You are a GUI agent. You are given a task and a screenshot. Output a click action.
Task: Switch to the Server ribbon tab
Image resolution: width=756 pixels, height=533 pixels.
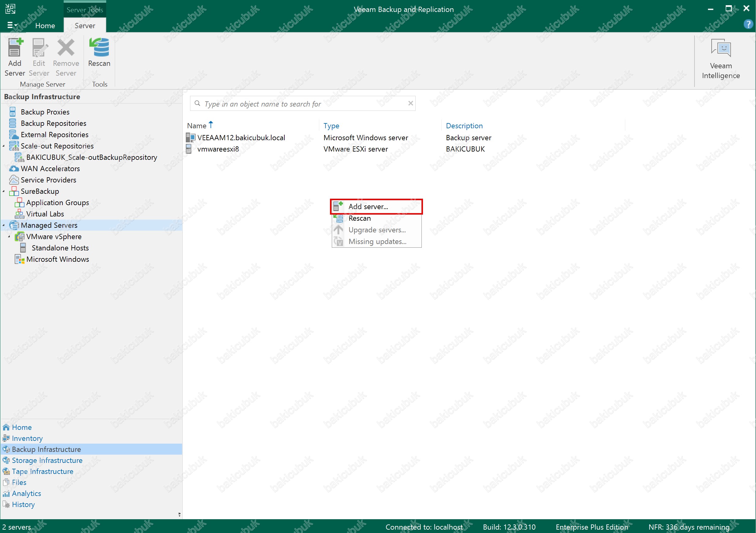pyautogui.click(x=85, y=25)
